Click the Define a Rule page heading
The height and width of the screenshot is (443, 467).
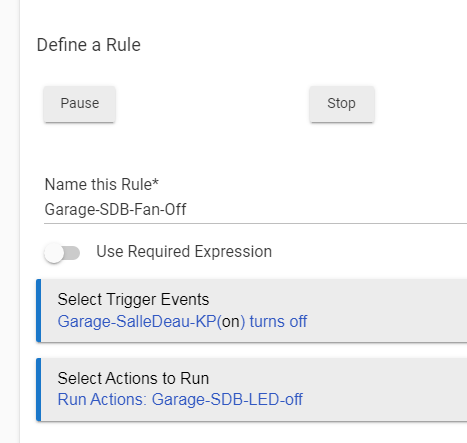click(89, 45)
